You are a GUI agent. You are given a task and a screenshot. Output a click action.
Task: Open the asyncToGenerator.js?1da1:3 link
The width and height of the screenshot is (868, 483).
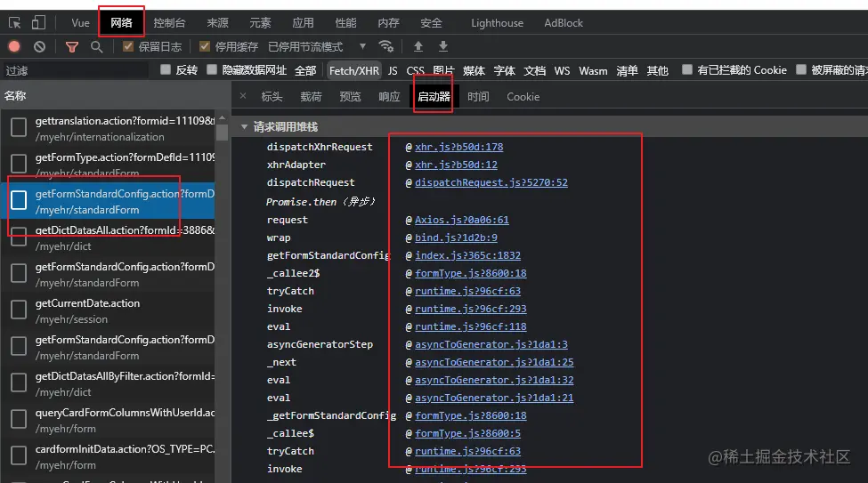491,345
